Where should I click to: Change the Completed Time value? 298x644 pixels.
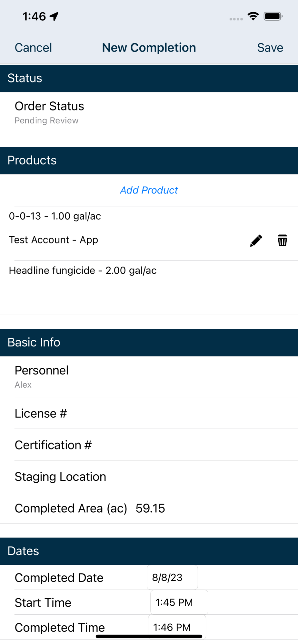177,627
